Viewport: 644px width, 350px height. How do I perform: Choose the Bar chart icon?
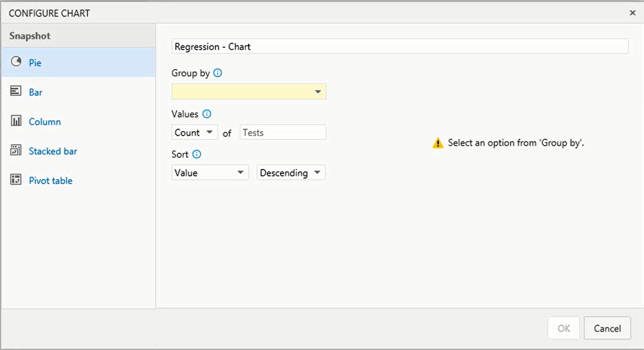(16, 91)
